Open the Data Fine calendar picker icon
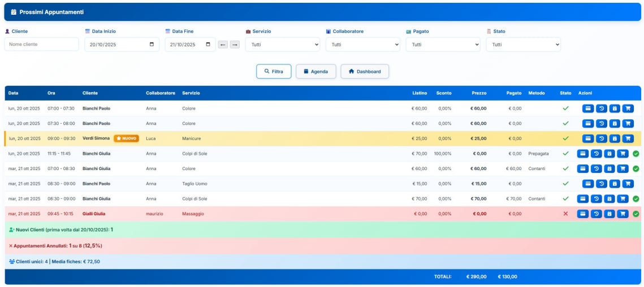 point(208,45)
